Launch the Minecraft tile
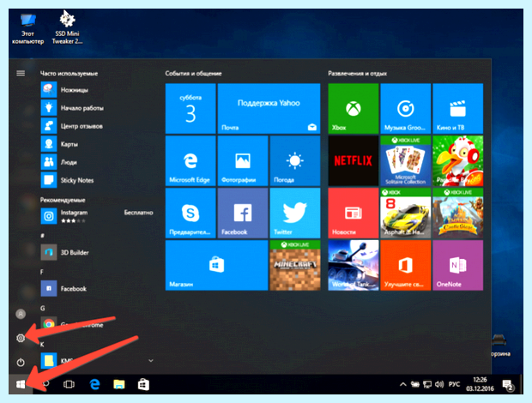Viewport: 532px width, 403px height. (295, 265)
